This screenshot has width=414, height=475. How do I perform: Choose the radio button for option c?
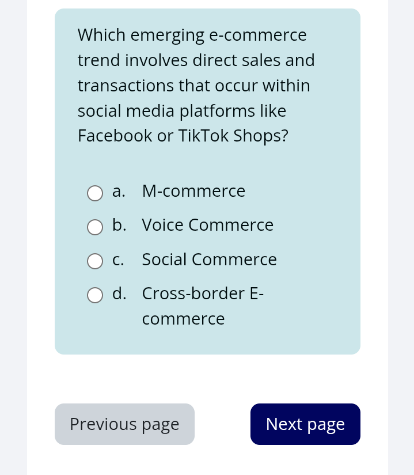(95, 261)
